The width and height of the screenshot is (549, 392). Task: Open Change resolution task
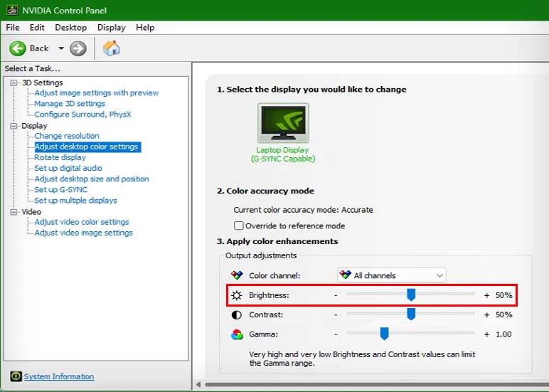point(67,136)
